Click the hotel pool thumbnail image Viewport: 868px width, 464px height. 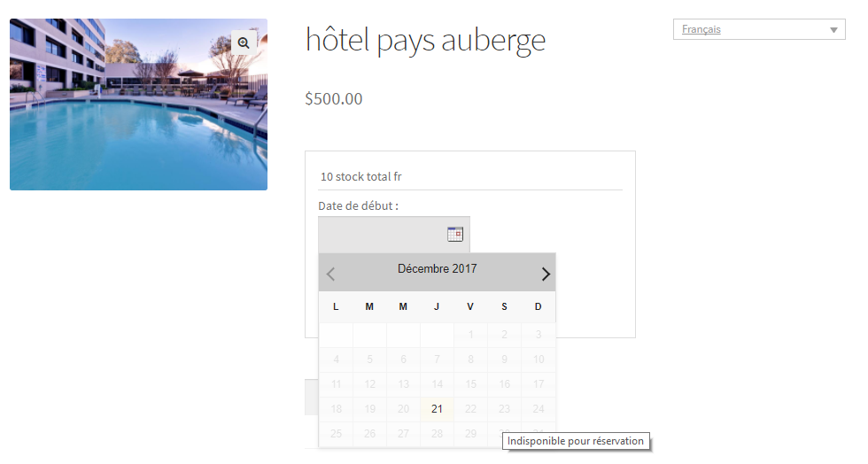[x=138, y=104]
